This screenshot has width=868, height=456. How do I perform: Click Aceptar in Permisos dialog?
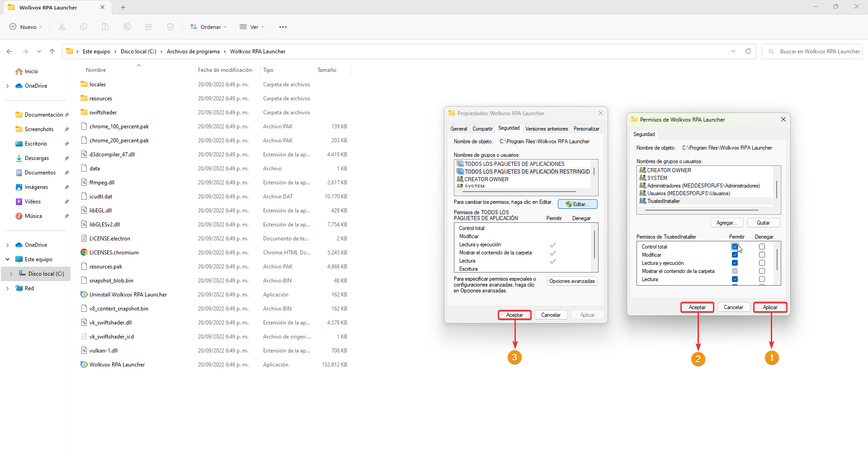click(x=697, y=307)
